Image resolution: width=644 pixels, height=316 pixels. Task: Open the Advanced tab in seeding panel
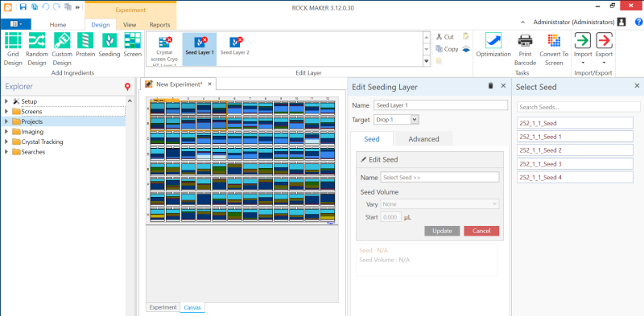[x=423, y=139]
